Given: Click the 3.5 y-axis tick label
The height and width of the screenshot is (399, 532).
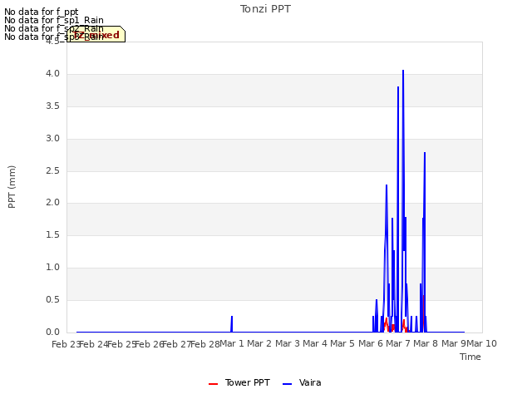Looking at the screenshot, I should pos(53,106).
